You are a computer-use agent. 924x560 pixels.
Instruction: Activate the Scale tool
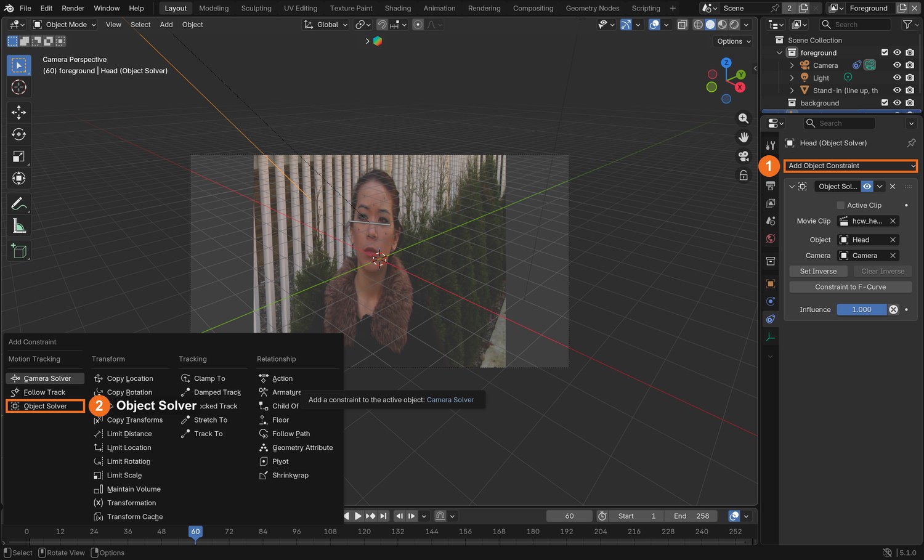(19, 156)
